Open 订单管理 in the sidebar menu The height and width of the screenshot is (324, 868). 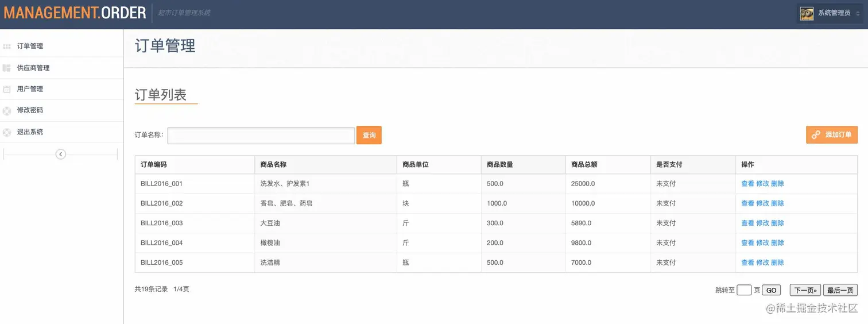tap(61, 46)
